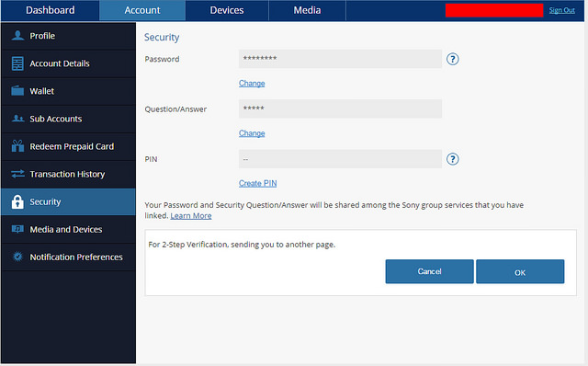Click the '2-Step Verification' notice text

[x=242, y=245]
